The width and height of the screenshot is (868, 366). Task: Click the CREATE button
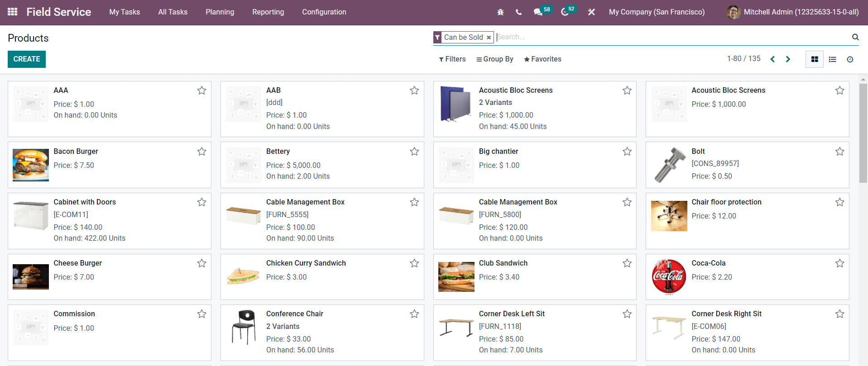[x=27, y=59]
